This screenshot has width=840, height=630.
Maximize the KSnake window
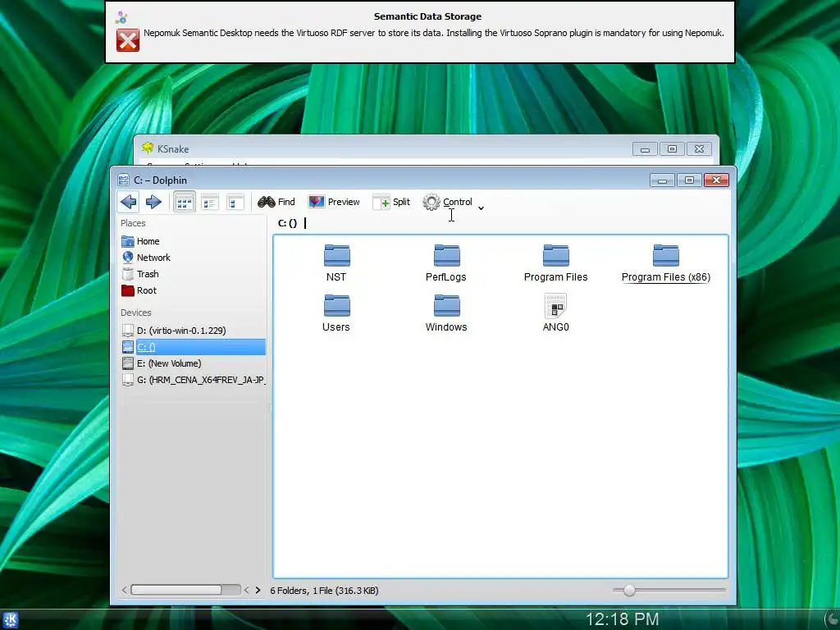(x=672, y=149)
